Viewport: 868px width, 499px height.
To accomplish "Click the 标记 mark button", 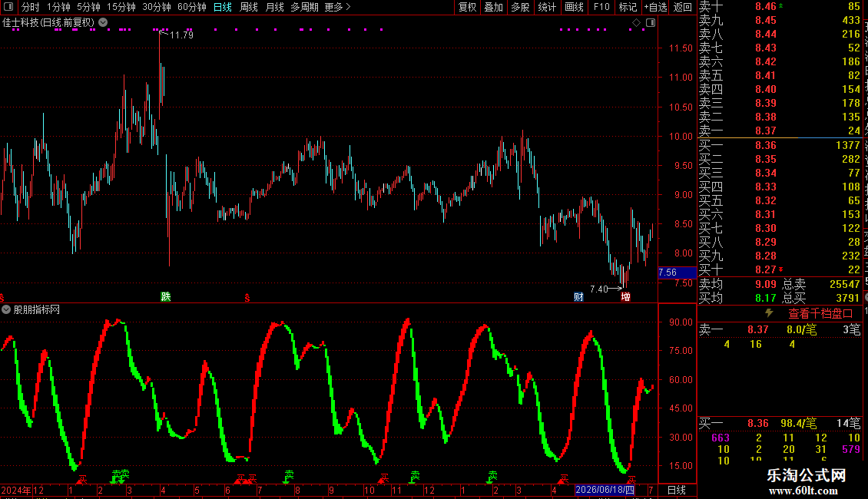I will tap(628, 7).
